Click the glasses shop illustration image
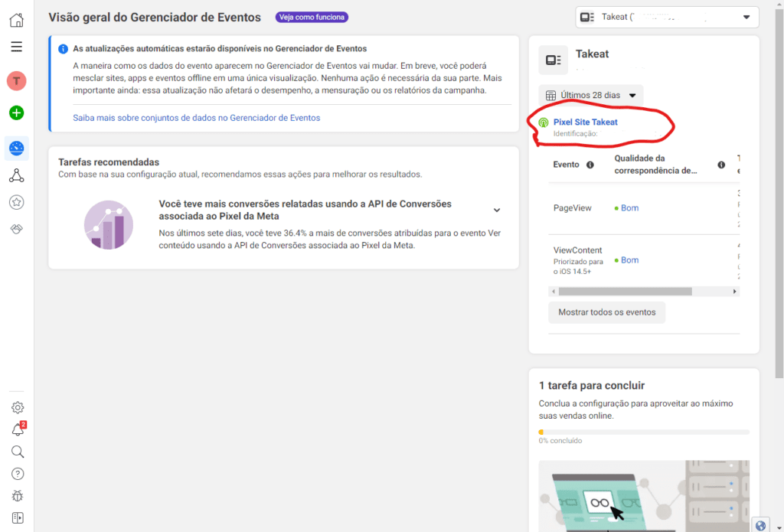 [x=643, y=496]
